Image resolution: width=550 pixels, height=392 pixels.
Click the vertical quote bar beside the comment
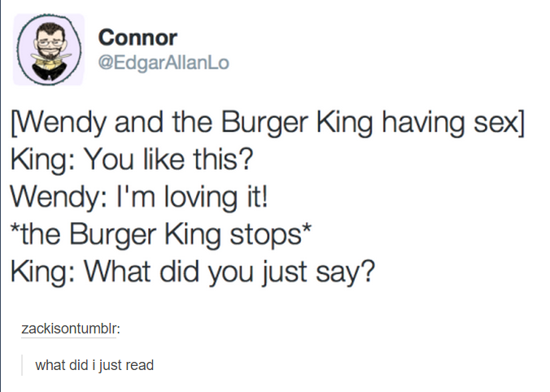click(x=23, y=365)
